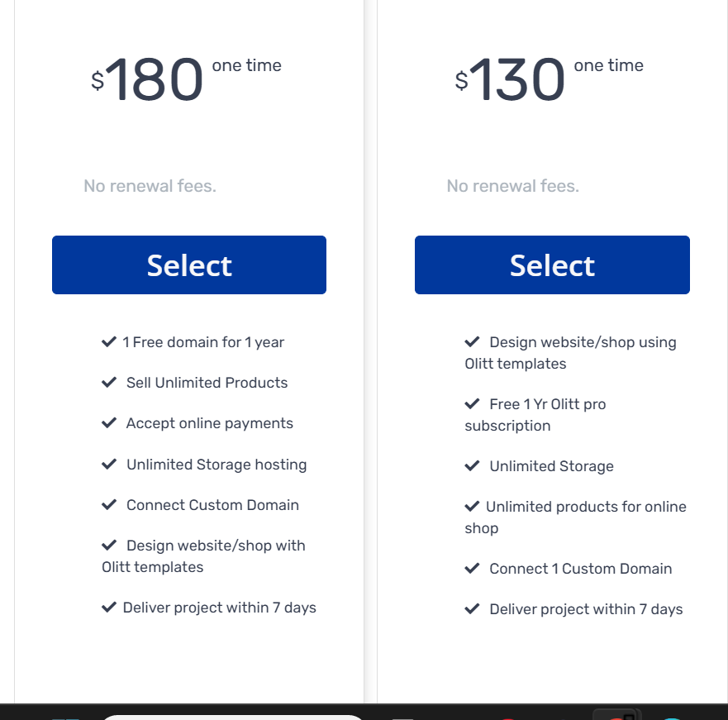
Task: Click "No renewal fees." under the $180 price
Action: (150, 186)
